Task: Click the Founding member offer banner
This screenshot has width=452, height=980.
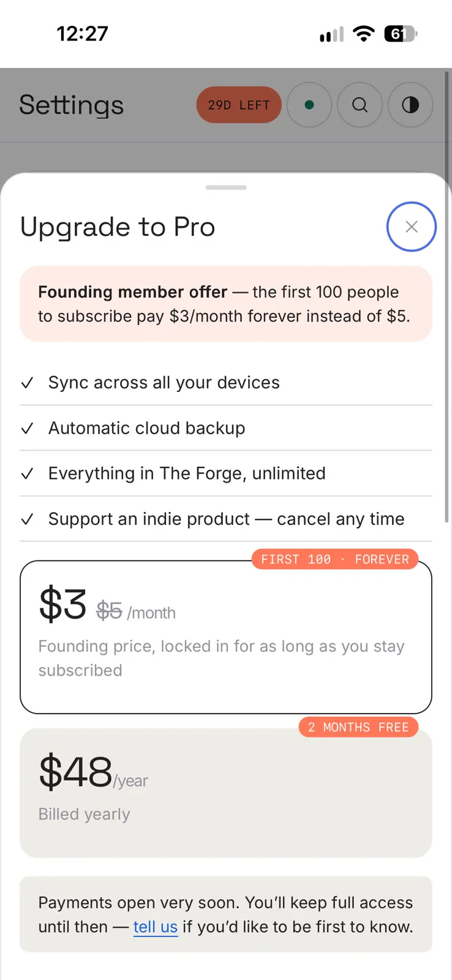Action: [226, 304]
